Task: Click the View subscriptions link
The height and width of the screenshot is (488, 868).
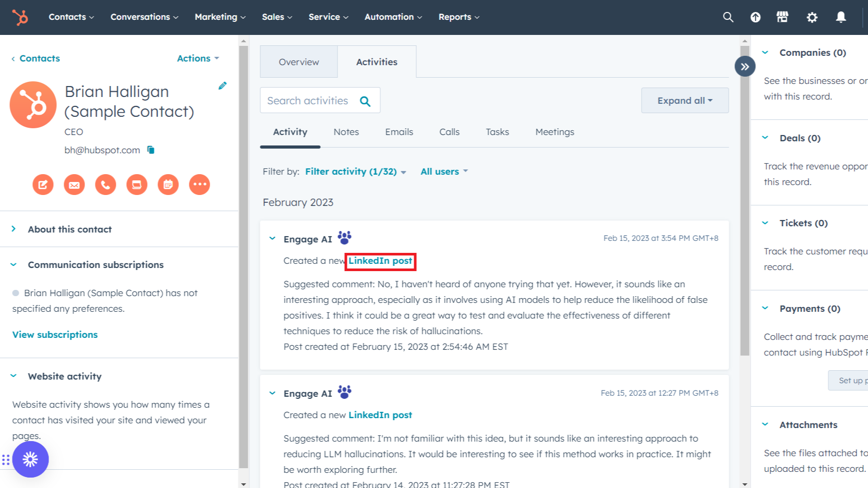Action: point(55,335)
